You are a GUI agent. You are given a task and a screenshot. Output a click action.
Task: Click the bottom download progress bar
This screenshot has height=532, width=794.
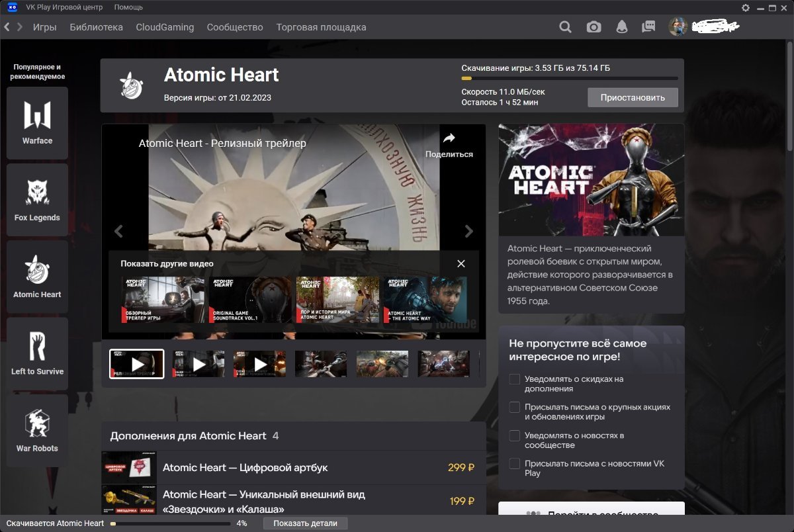[171, 523]
